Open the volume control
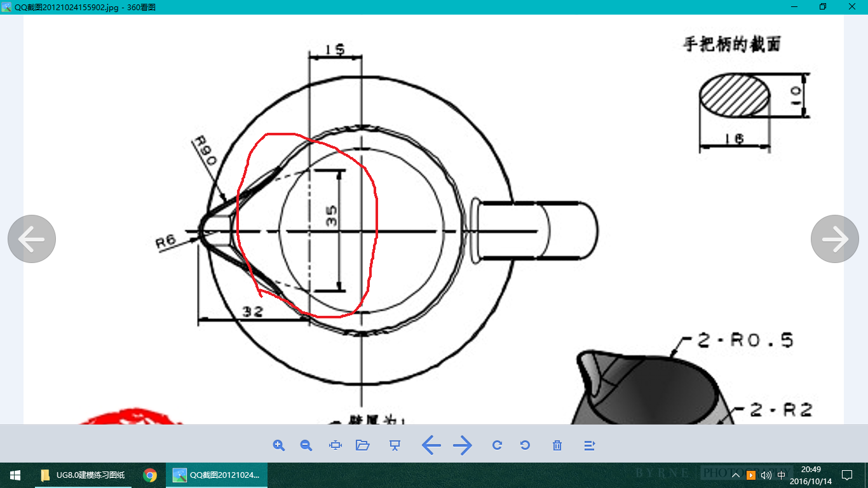 point(766,475)
